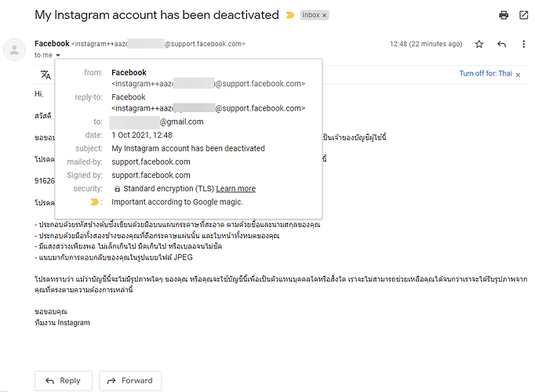The image size is (535, 392).
Task: Click 'Turn off for: Thai' link
Action: click(x=486, y=74)
